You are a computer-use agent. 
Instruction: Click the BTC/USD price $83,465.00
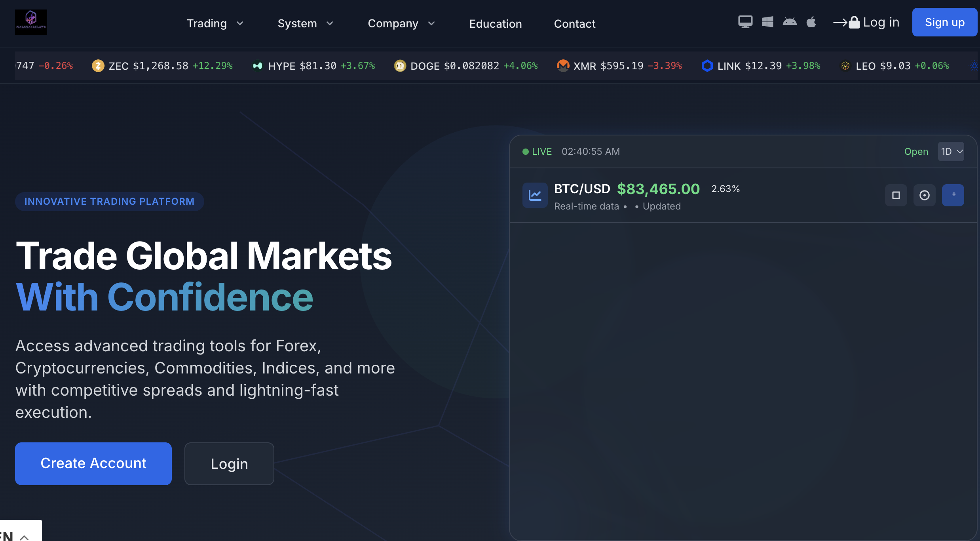(658, 189)
